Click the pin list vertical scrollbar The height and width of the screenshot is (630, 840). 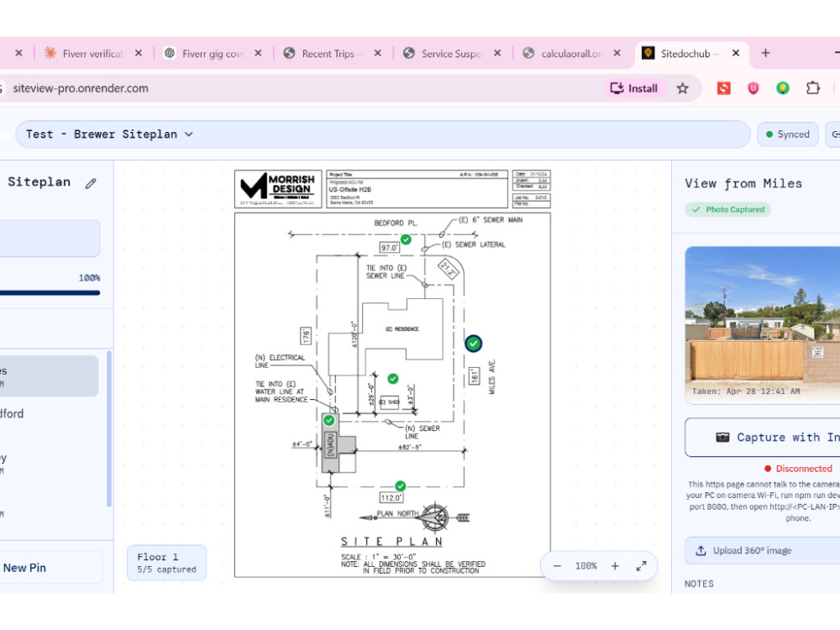coord(109,428)
